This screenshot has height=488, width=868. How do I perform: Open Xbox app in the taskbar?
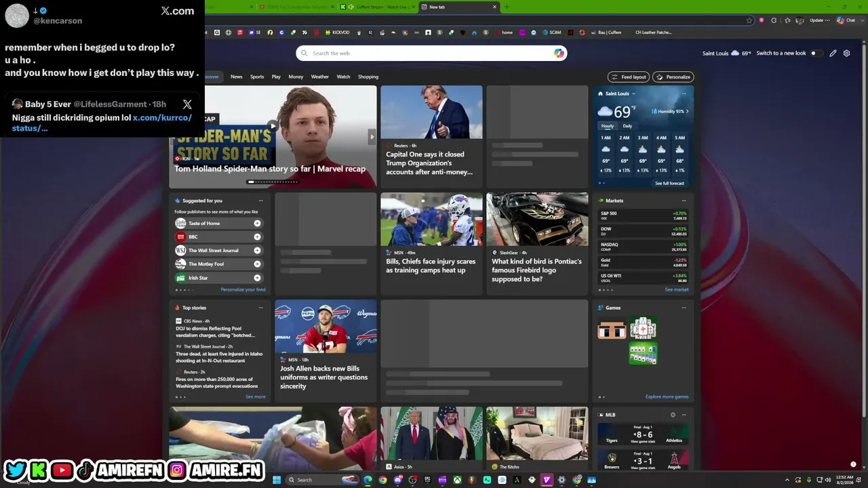tap(458, 480)
